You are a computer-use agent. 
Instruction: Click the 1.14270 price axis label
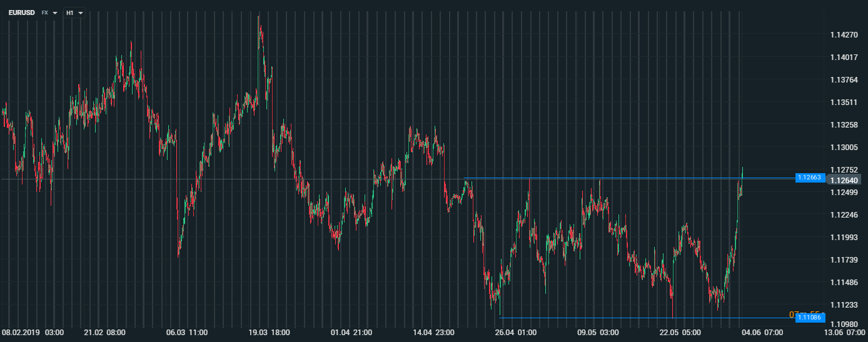(844, 35)
